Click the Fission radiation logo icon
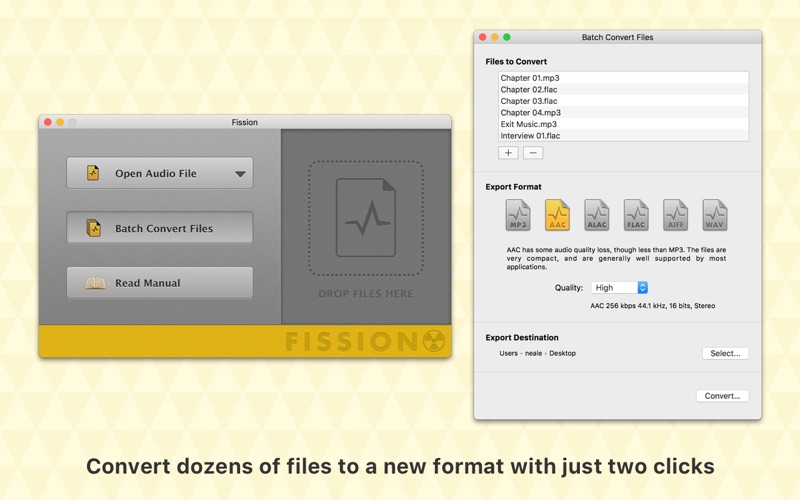800x500 pixels. point(434,341)
